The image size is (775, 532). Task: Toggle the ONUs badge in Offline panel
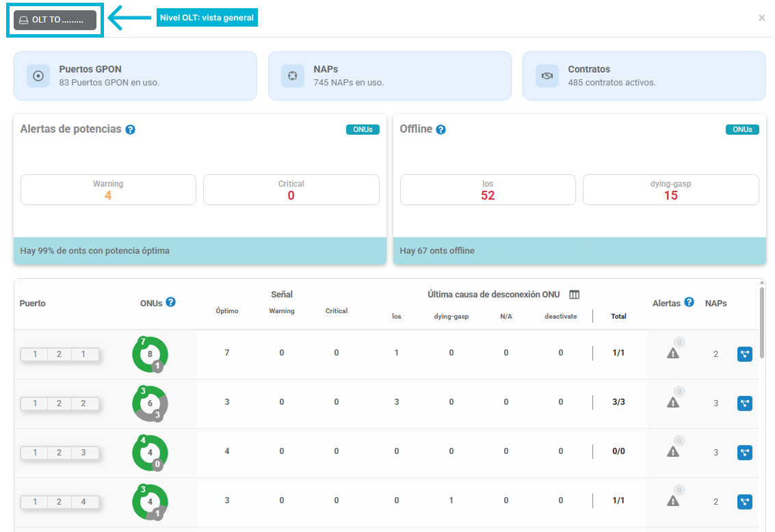click(x=742, y=129)
